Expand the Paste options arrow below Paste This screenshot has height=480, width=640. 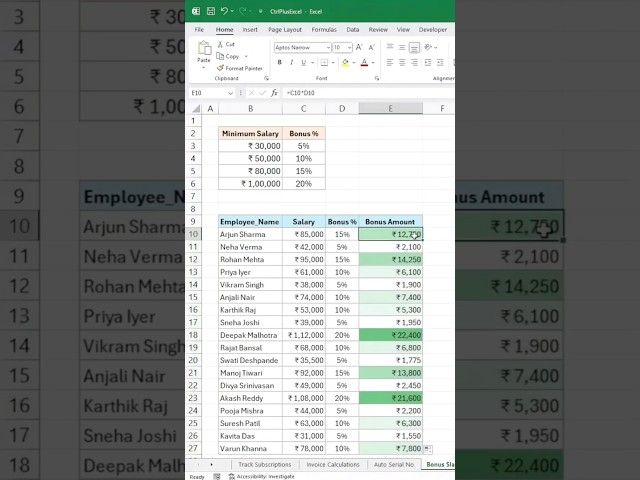[204, 67]
